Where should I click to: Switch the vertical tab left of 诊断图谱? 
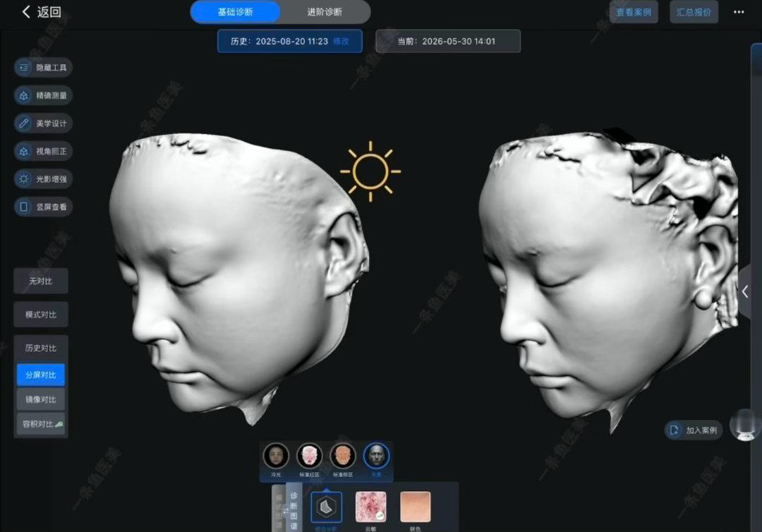click(279, 508)
